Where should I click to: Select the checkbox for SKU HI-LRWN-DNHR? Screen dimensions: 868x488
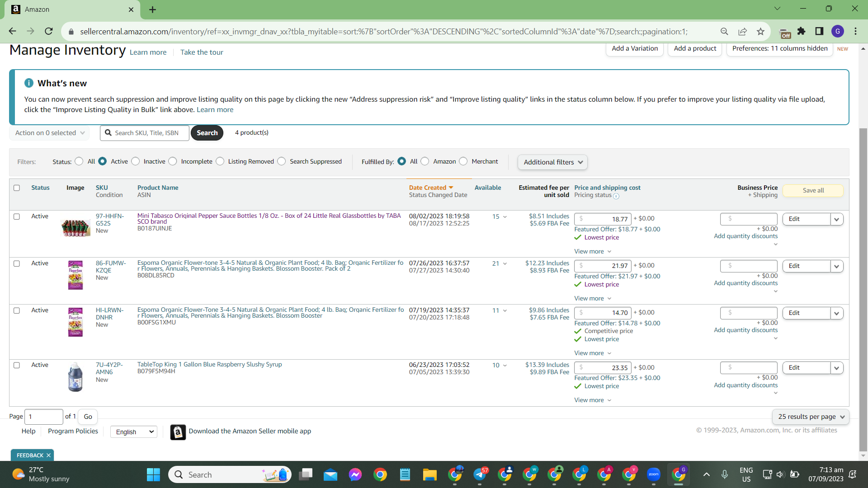[x=17, y=310]
